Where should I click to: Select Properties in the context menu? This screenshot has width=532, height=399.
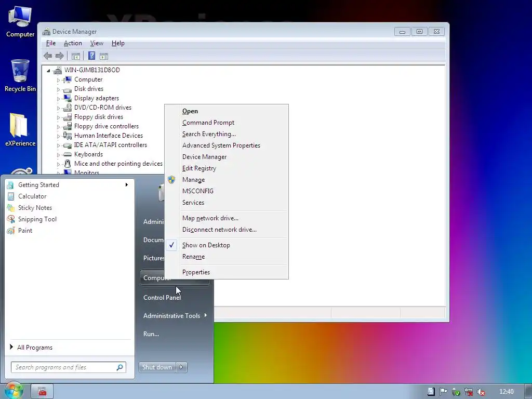click(x=196, y=272)
